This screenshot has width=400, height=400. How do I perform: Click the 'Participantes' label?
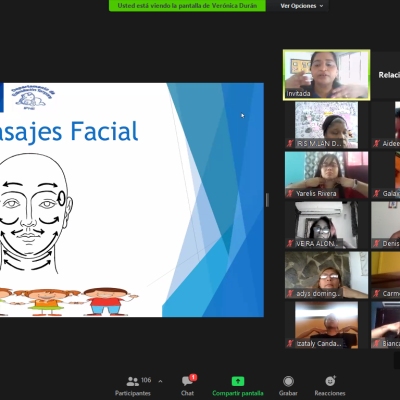133,393
